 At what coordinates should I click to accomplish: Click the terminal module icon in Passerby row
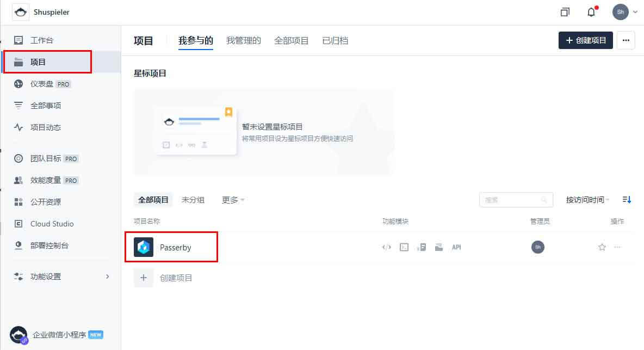404,247
